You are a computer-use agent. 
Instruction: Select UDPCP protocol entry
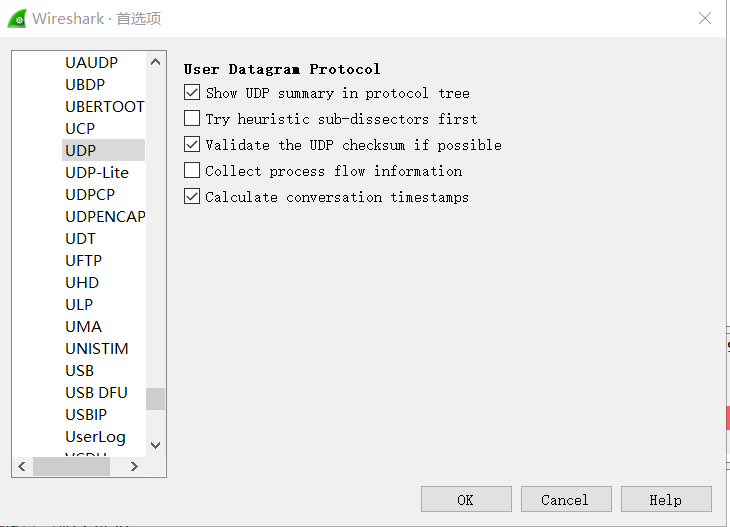pos(90,194)
